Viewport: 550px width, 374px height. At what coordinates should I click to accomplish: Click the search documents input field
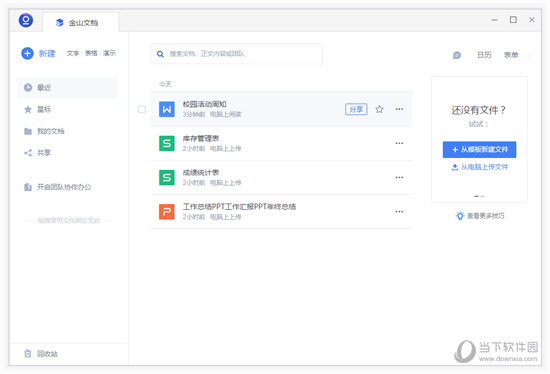237,54
